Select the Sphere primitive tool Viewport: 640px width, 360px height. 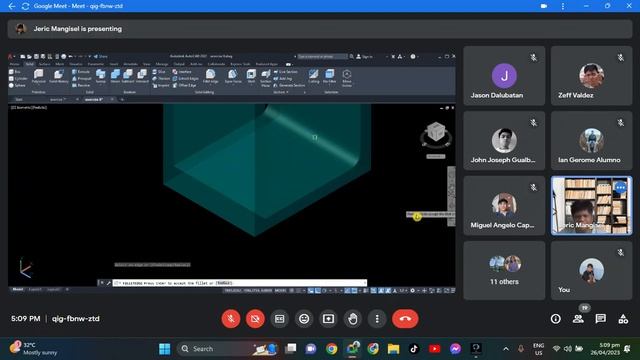coord(17,85)
